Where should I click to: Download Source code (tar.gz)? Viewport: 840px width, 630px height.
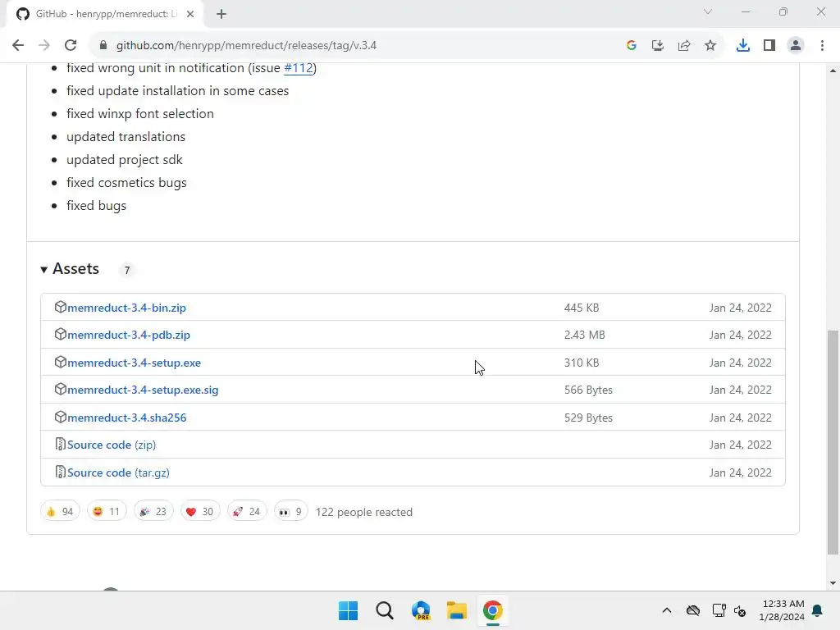(118, 473)
